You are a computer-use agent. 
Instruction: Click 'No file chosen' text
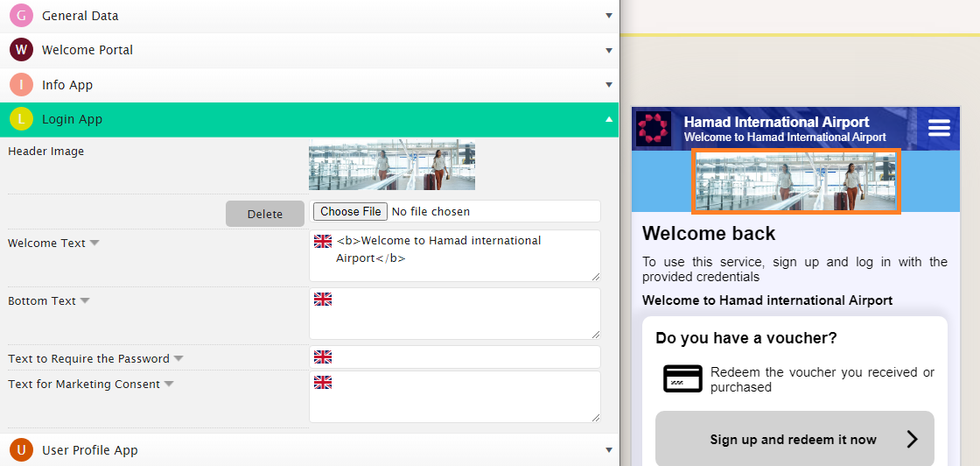click(430, 211)
